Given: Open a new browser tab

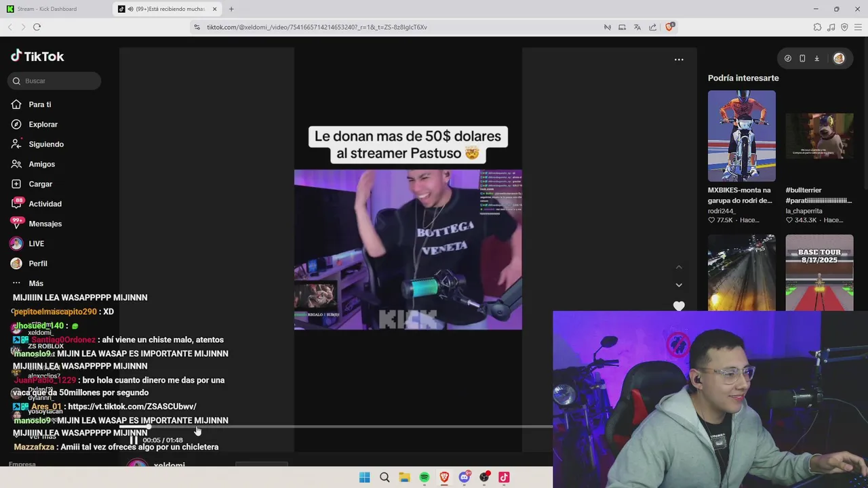Looking at the screenshot, I should [231, 9].
